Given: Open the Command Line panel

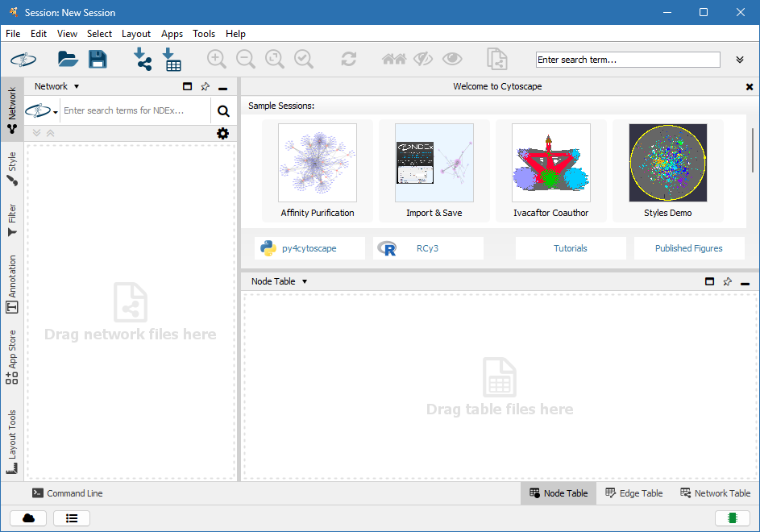Looking at the screenshot, I should [68, 493].
